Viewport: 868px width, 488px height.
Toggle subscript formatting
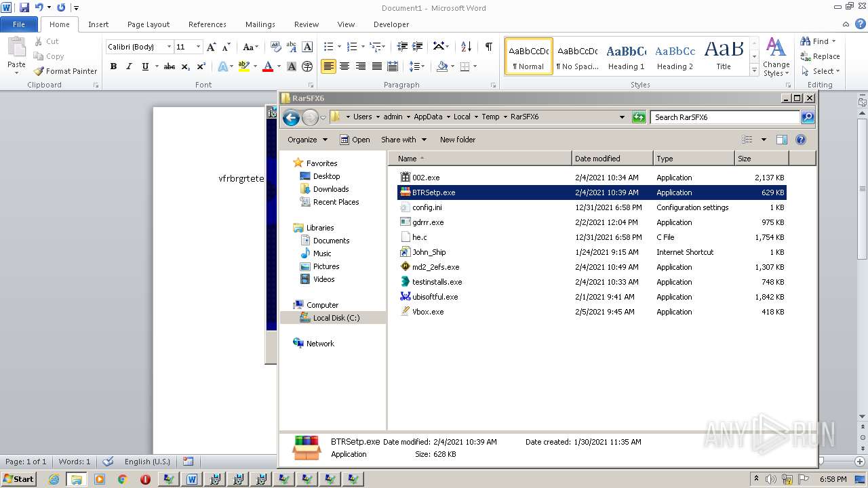(186, 66)
